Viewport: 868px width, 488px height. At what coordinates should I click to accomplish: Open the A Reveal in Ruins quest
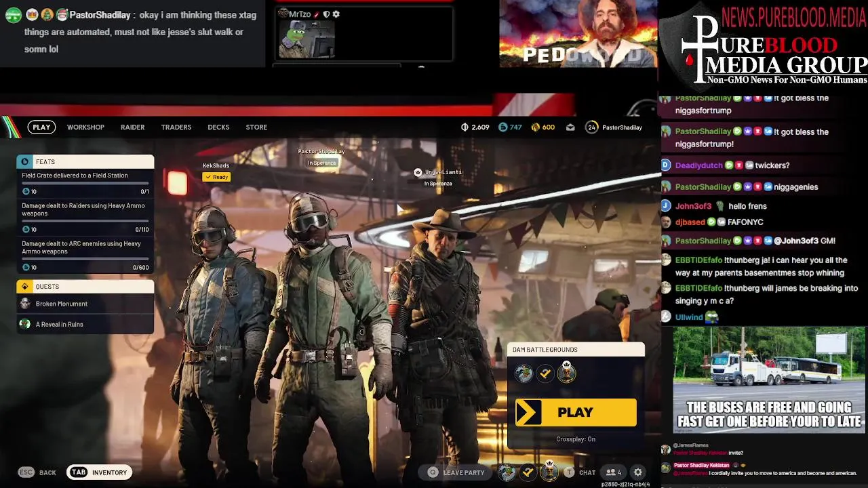tap(85, 324)
